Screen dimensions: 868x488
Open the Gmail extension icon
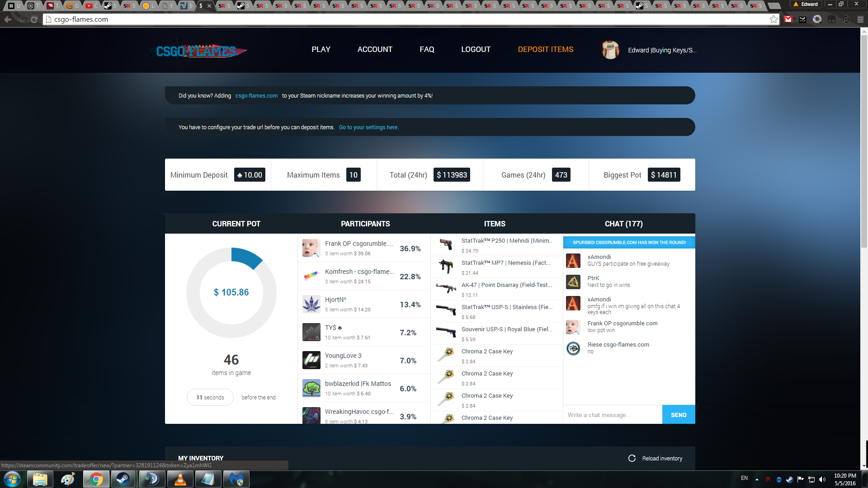[x=788, y=19]
